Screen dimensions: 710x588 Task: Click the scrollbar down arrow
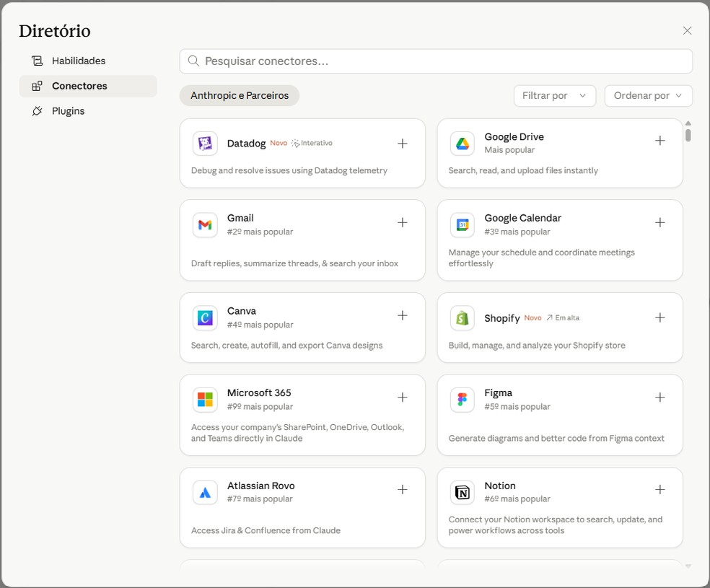688,566
